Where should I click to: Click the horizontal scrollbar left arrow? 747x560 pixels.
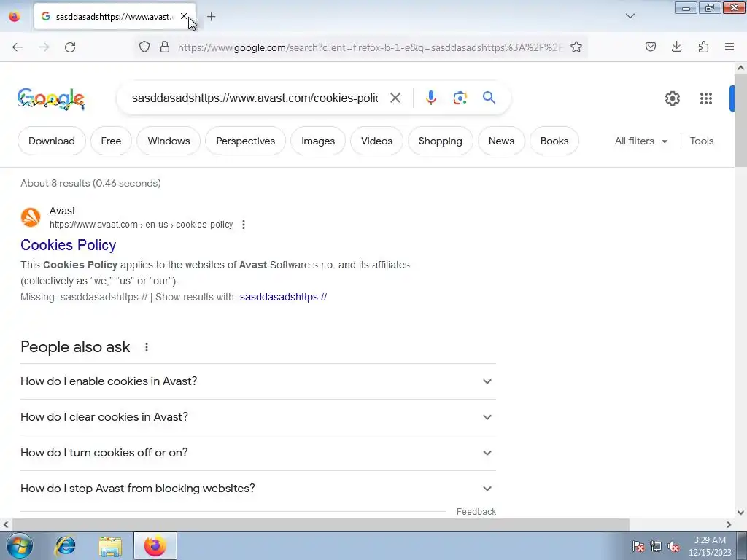click(x=6, y=524)
